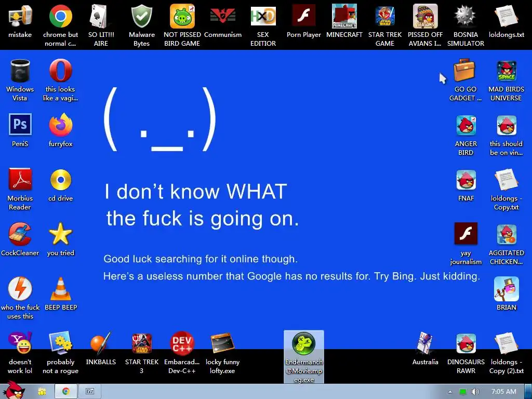Open the 'STAR TREK 3' icon
This screenshot has height=399, width=532.
(x=141, y=353)
